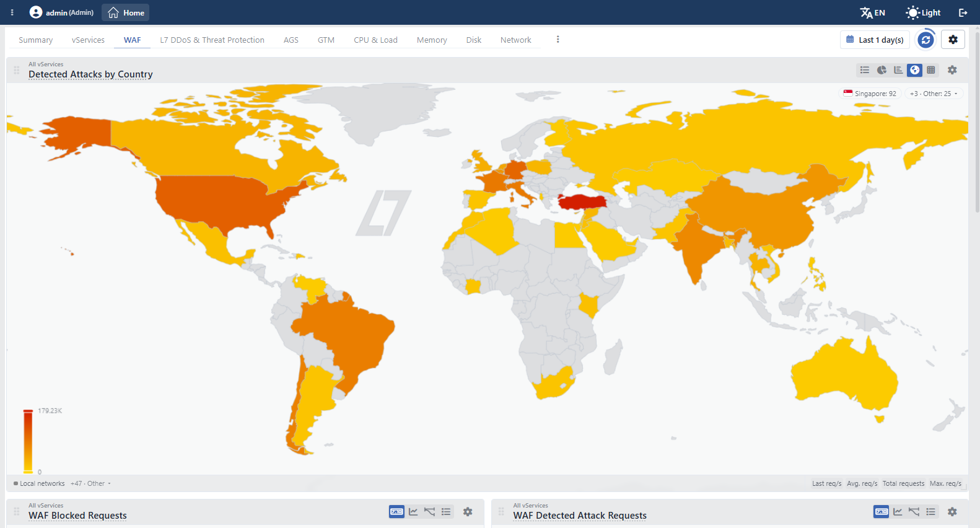Open the dashboard settings gear
The width and height of the screenshot is (980, 528).
click(953, 40)
